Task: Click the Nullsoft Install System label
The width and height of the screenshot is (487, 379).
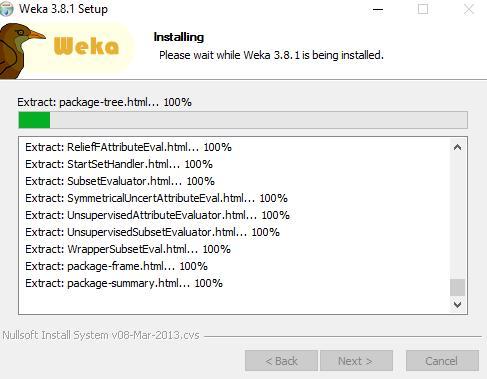Action: [101, 335]
